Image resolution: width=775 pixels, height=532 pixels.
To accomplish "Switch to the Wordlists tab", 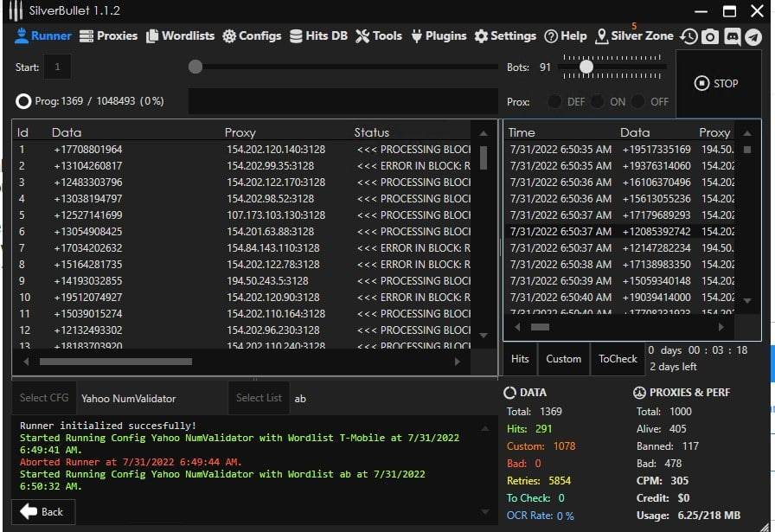I will [x=180, y=36].
